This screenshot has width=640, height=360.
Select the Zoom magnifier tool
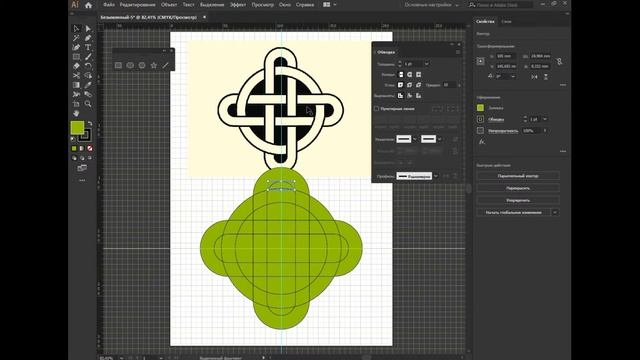(88, 104)
